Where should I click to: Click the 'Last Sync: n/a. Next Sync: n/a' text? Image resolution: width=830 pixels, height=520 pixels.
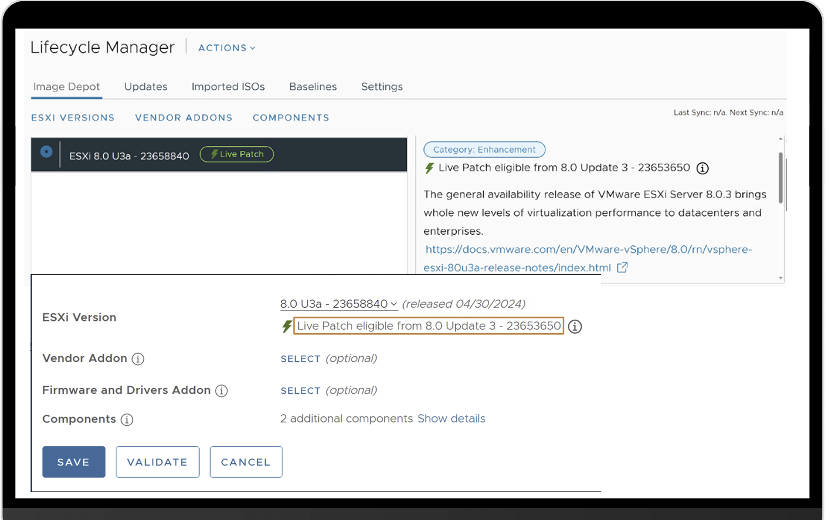tap(728, 112)
